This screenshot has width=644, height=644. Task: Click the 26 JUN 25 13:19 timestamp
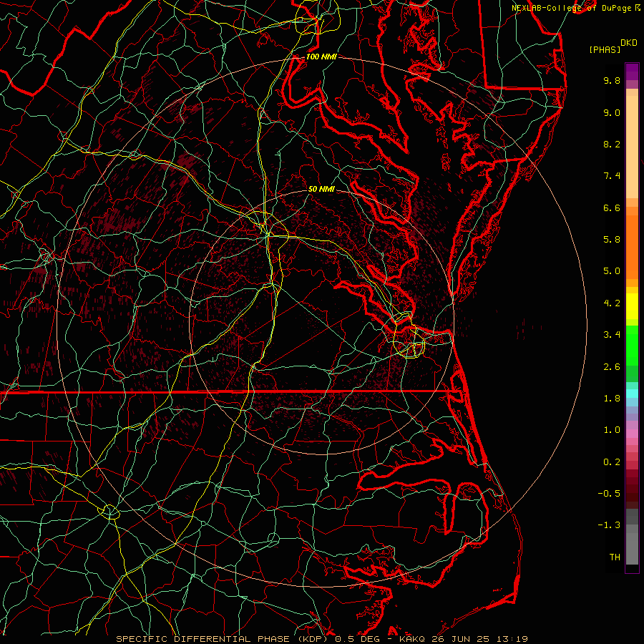click(x=479, y=639)
